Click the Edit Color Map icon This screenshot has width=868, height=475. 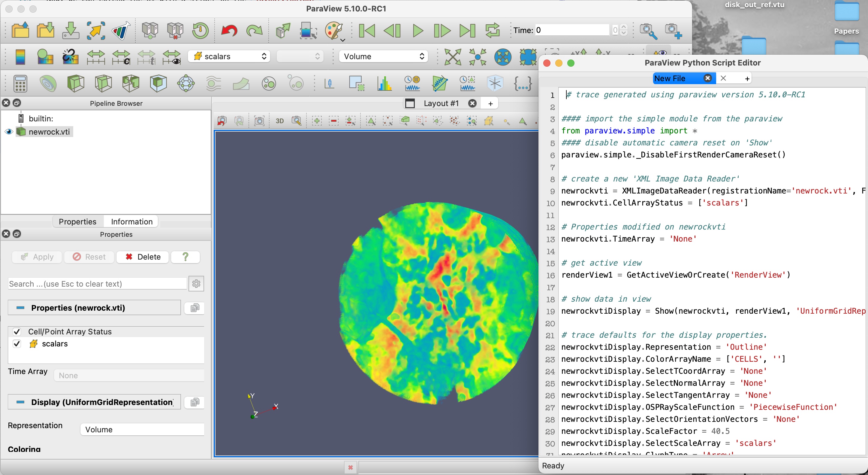tap(45, 56)
